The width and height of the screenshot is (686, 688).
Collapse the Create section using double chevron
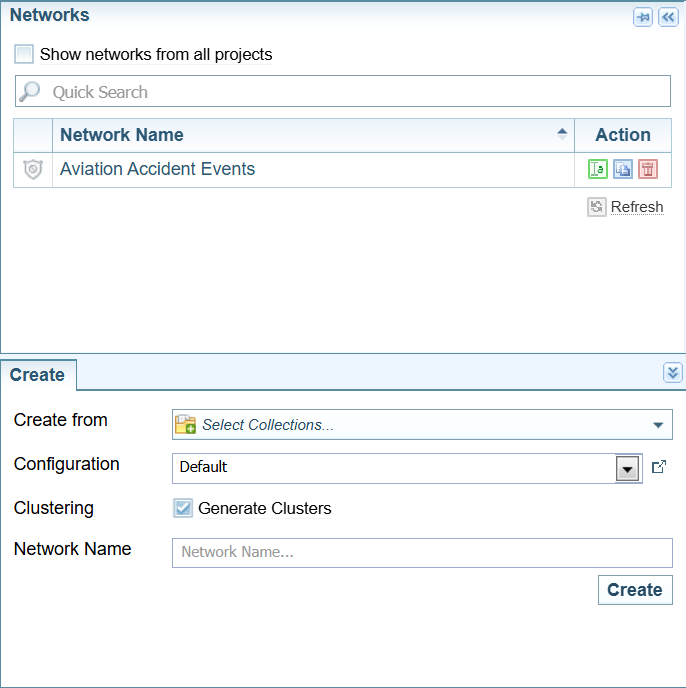(x=672, y=373)
